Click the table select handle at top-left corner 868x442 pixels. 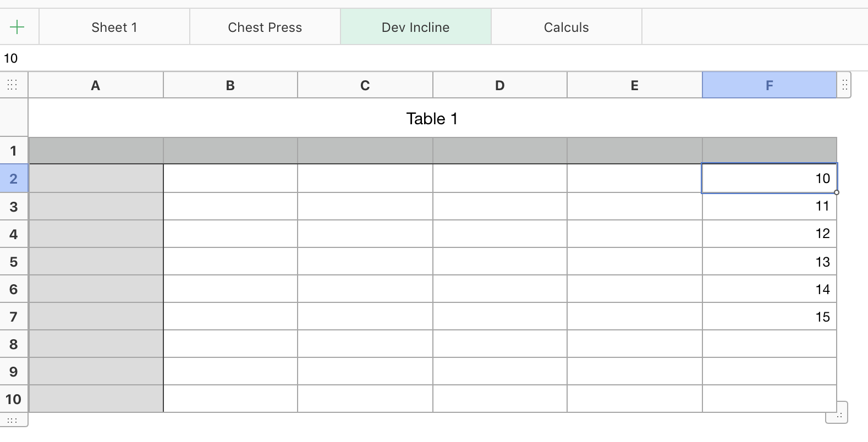(x=13, y=85)
